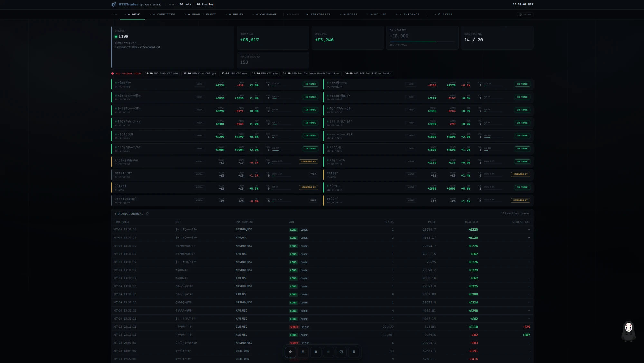Click the Guide button
Screen dimensions: 644x363
[525, 14]
